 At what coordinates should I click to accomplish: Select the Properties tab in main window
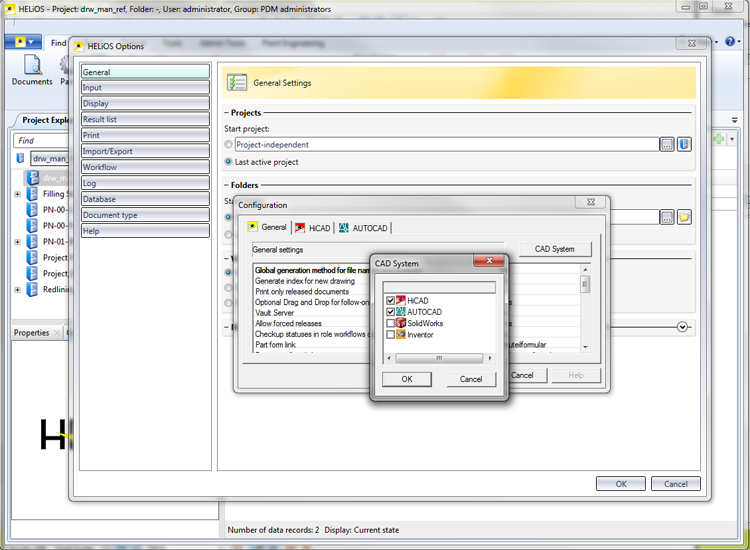tap(32, 333)
